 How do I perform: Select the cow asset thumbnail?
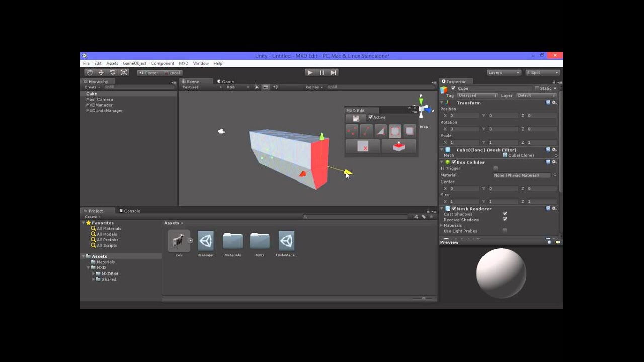click(x=179, y=241)
